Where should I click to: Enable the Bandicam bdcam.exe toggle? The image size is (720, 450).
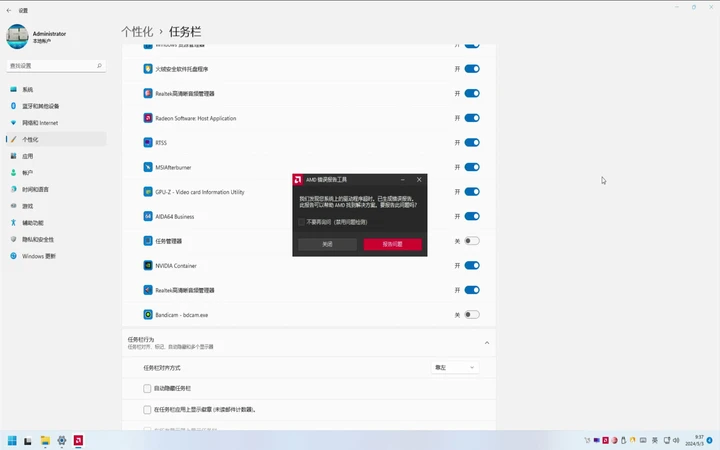472,315
